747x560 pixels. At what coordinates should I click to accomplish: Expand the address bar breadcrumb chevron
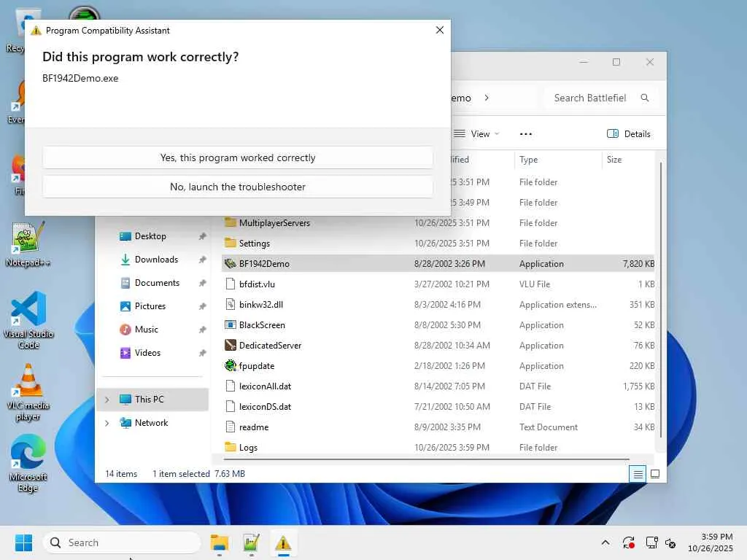coord(487,98)
